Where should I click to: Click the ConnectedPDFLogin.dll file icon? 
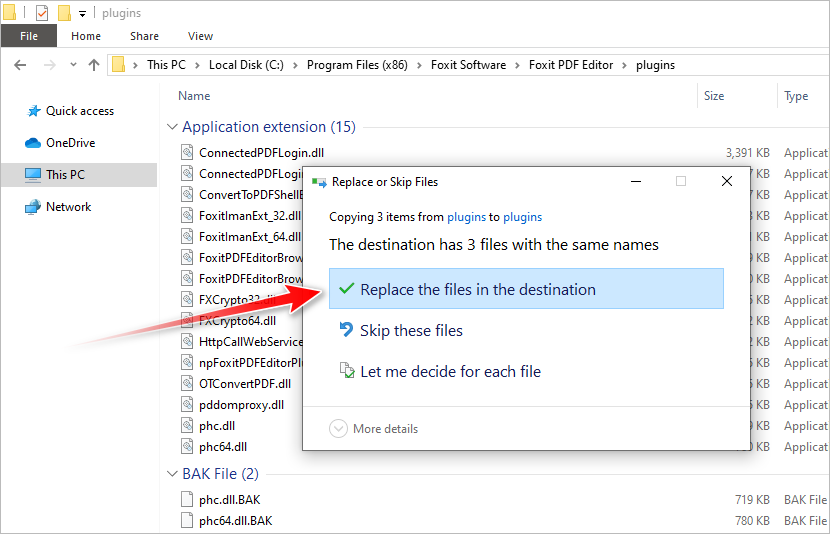tap(186, 153)
